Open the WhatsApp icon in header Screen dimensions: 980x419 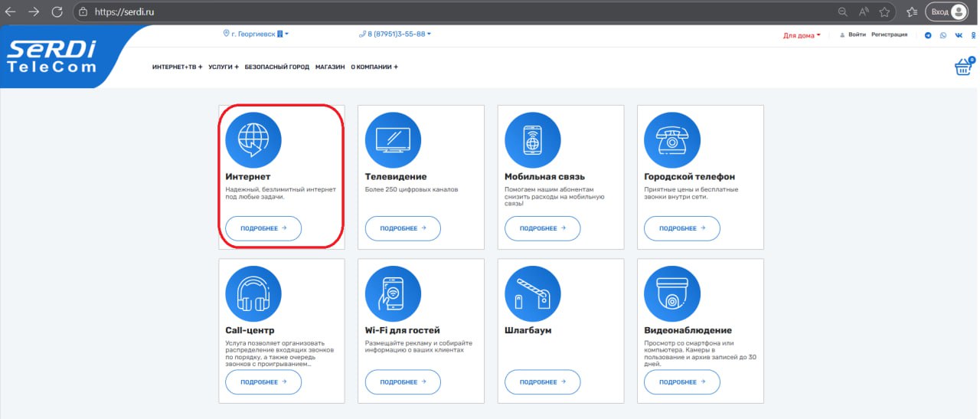point(943,35)
